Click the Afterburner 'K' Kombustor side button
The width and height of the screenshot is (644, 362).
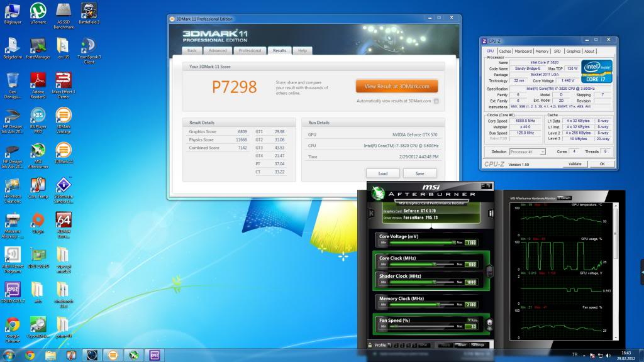click(371, 213)
